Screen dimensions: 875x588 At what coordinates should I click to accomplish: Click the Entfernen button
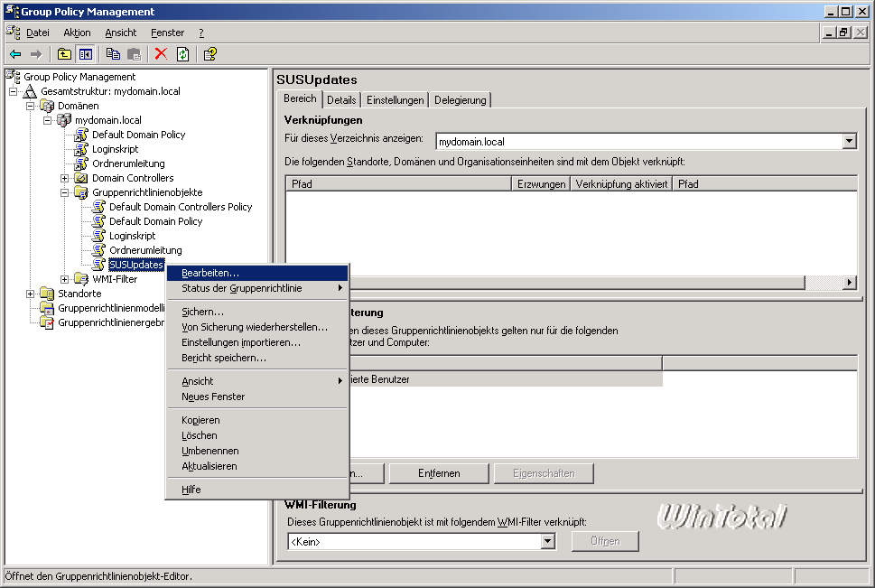click(439, 473)
